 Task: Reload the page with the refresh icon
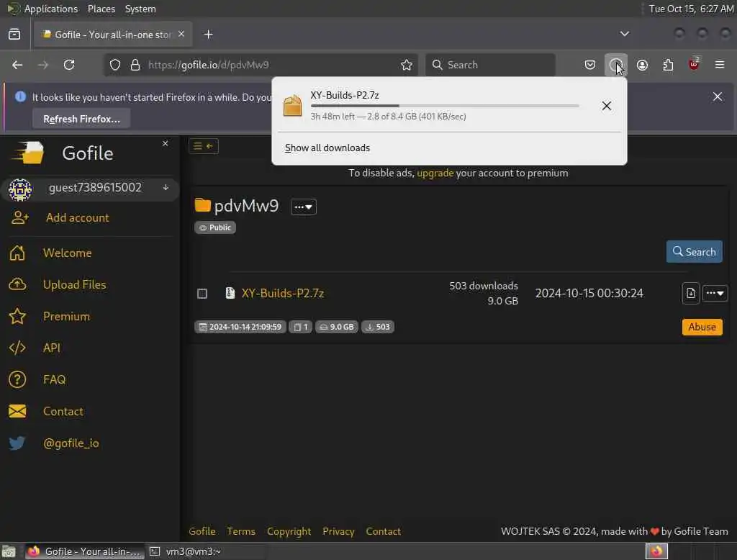pyautogui.click(x=69, y=65)
